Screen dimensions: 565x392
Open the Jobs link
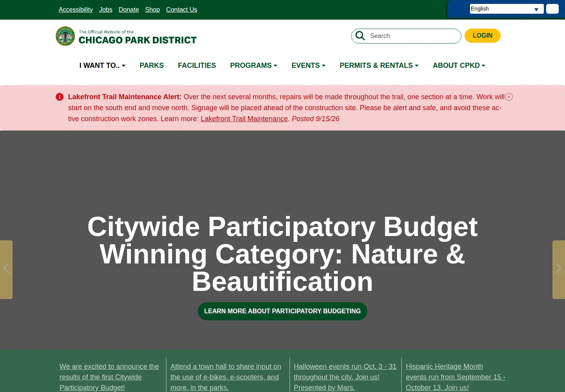(x=106, y=9)
